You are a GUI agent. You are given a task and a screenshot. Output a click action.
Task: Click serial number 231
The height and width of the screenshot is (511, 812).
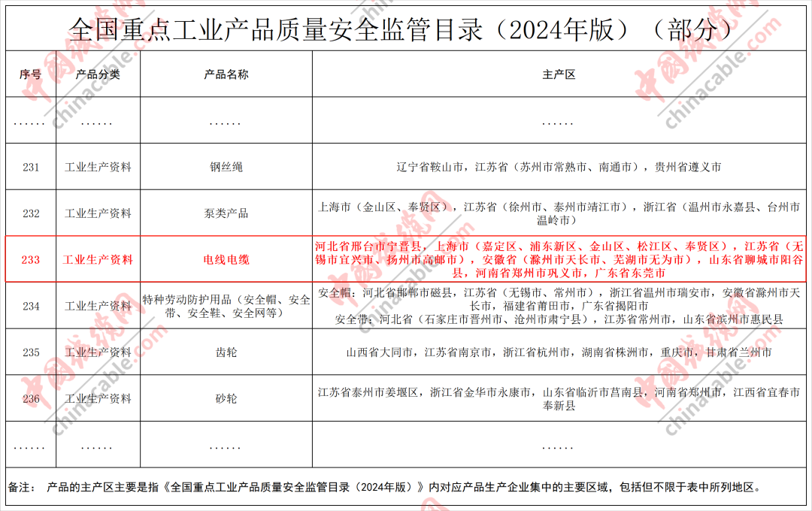point(31,168)
